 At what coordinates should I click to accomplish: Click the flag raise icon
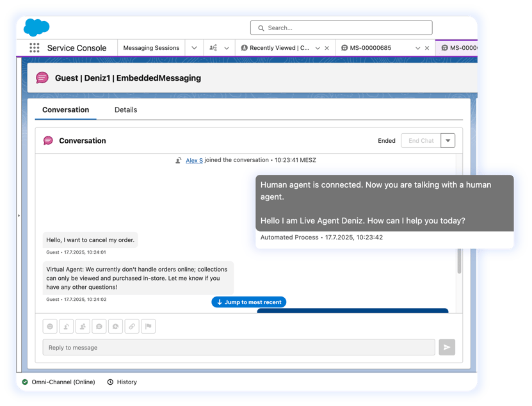(149, 327)
